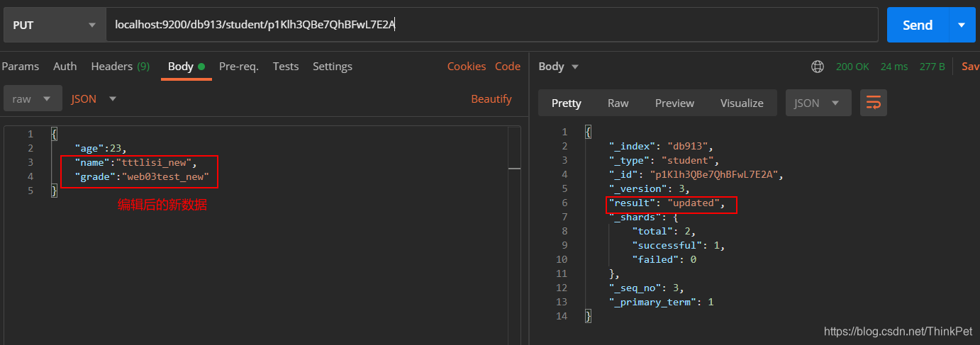Open the Code link
This screenshot has width=980, height=345.
click(508, 67)
